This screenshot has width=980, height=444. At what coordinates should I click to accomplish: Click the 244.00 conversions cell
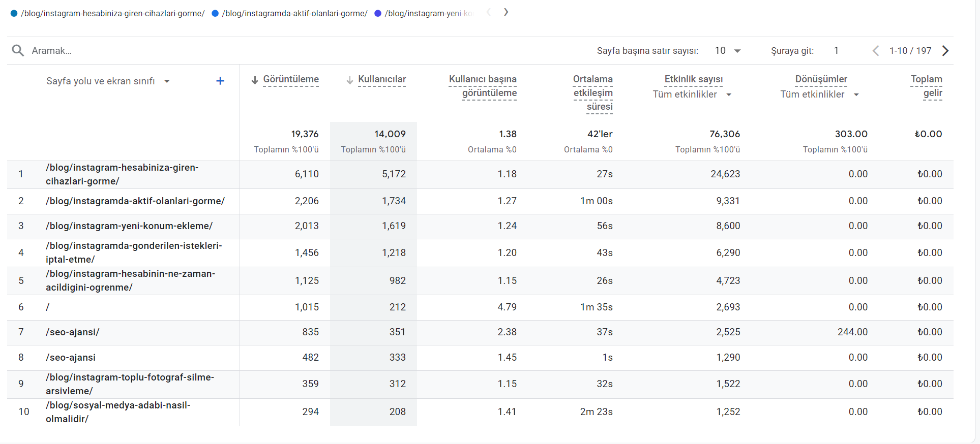[852, 332]
